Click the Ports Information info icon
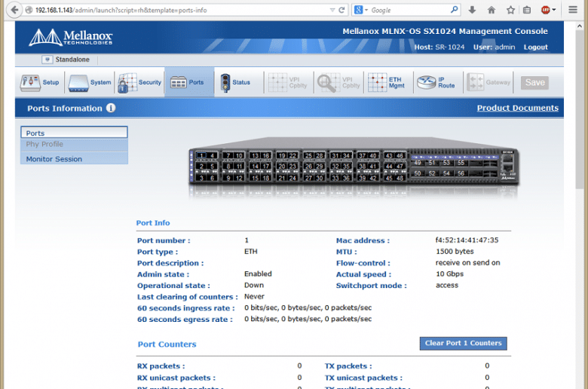 tap(111, 108)
